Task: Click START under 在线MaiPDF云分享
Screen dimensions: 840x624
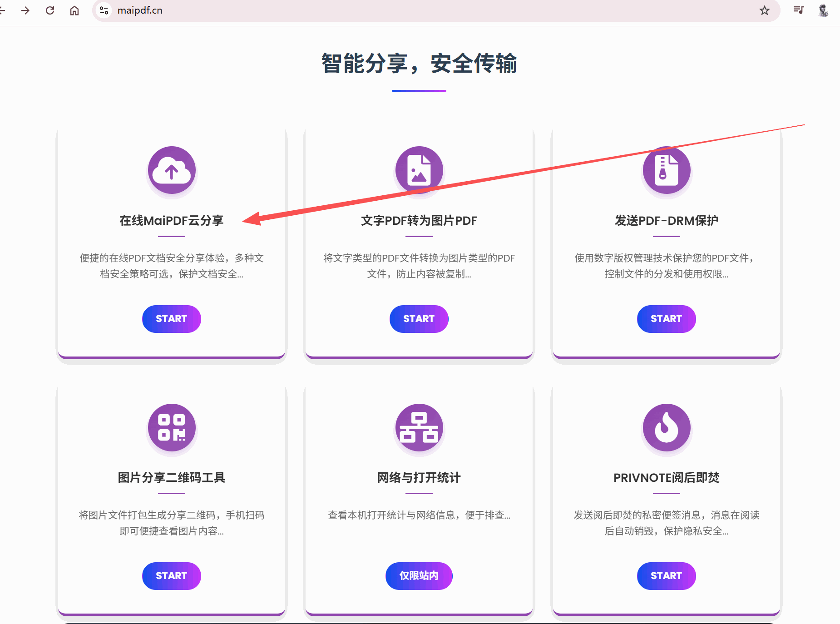Action: click(171, 319)
